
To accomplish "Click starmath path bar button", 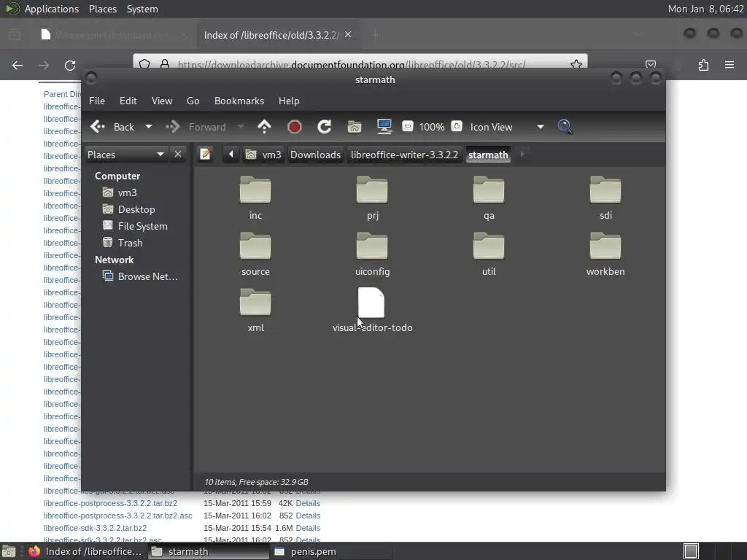I will pos(488,155).
